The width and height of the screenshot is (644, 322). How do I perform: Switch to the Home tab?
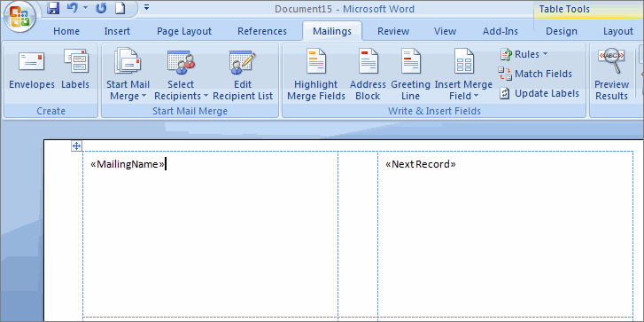click(x=66, y=31)
